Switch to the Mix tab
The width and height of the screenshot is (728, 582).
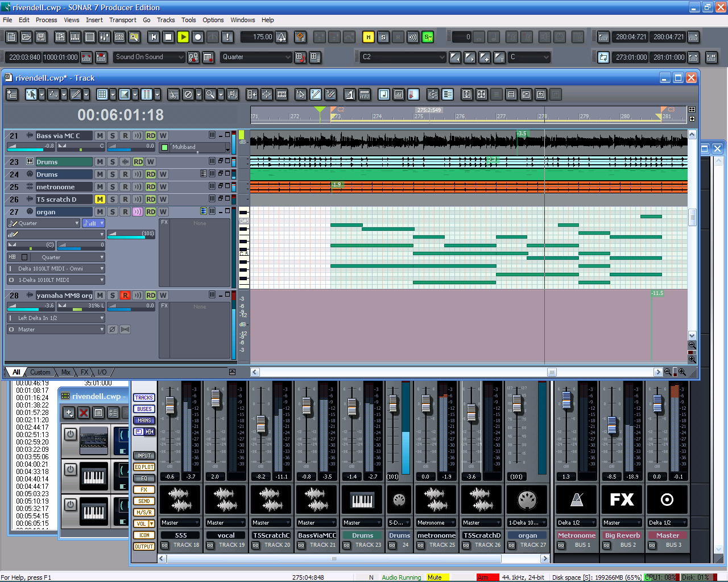coord(66,372)
